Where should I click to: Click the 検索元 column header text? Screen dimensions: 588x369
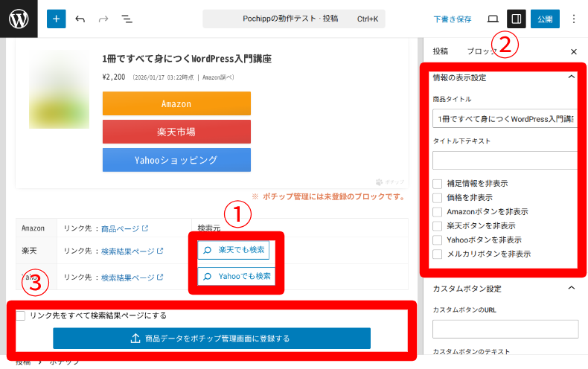pos(209,228)
